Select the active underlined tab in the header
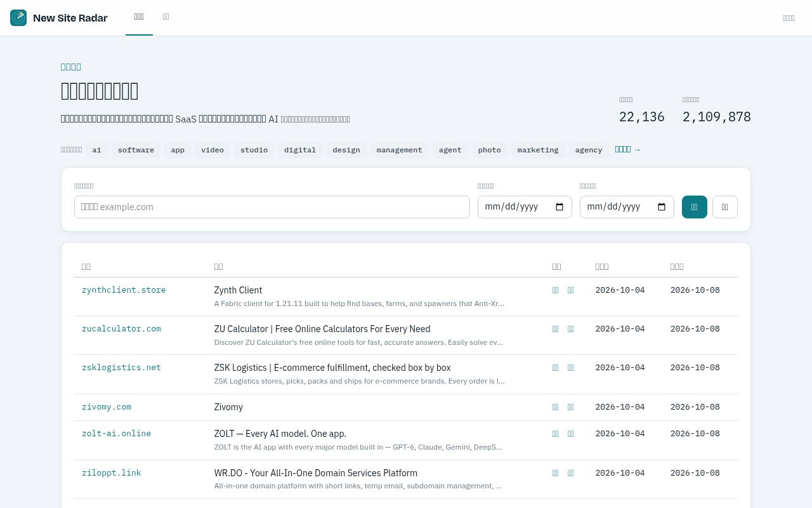This screenshot has height=508, width=812. [139, 17]
